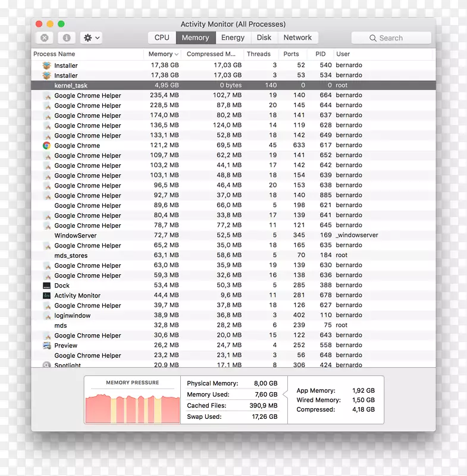Sort processes by the PID column
Image resolution: width=467 pixels, height=476 pixels.
(321, 54)
